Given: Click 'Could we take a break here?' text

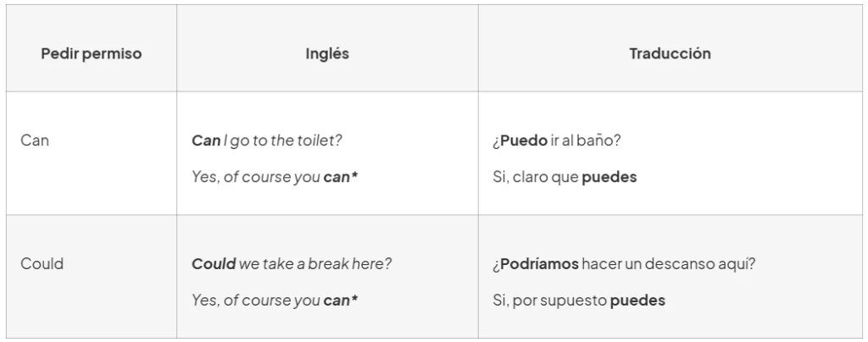Looking at the screenshot, I should (292, 263).
